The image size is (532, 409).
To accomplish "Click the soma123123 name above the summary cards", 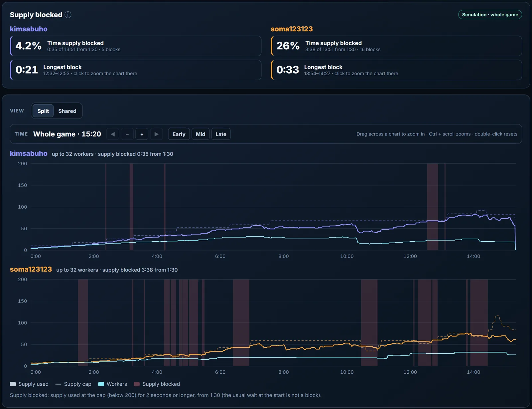I will [292, 29].
